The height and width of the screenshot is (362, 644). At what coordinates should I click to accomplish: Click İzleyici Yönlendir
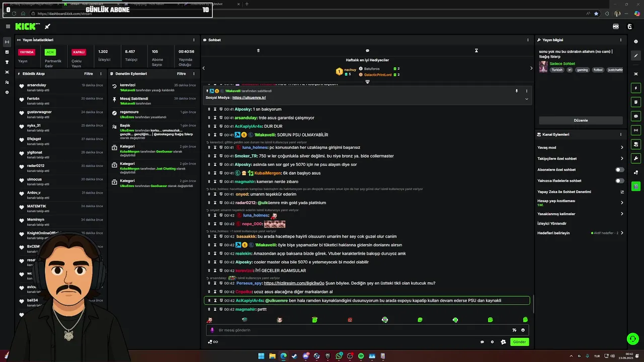coord(552,223)
